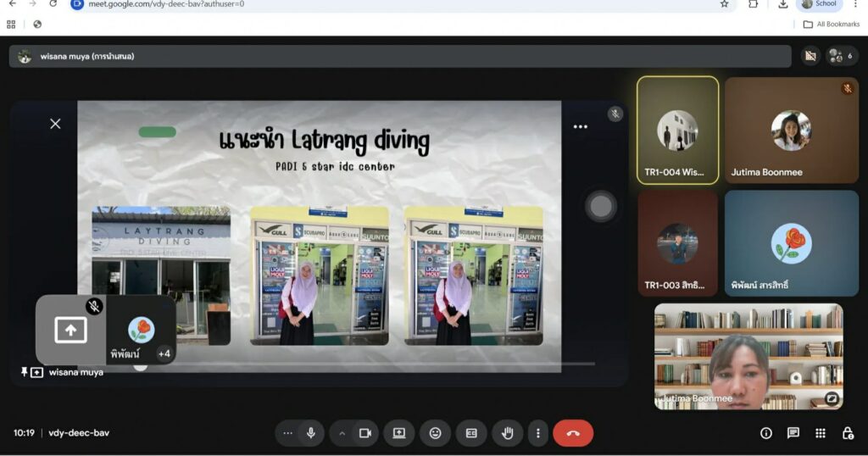Screen dimensions: 868x456
Task: Click the present screen button in toolbar
Action: (398, 433)
